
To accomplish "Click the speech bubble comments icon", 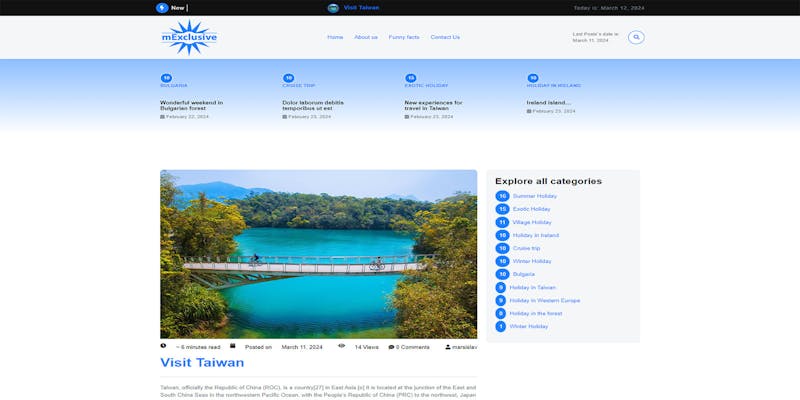I will [391, 347].
